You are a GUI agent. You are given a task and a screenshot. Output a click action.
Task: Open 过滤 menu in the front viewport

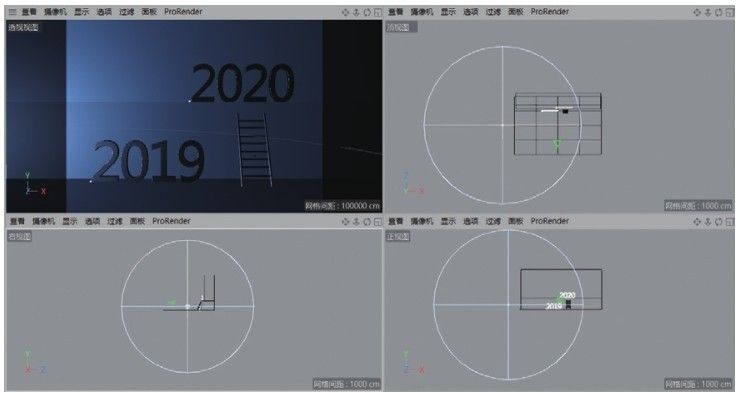(493, 221)
